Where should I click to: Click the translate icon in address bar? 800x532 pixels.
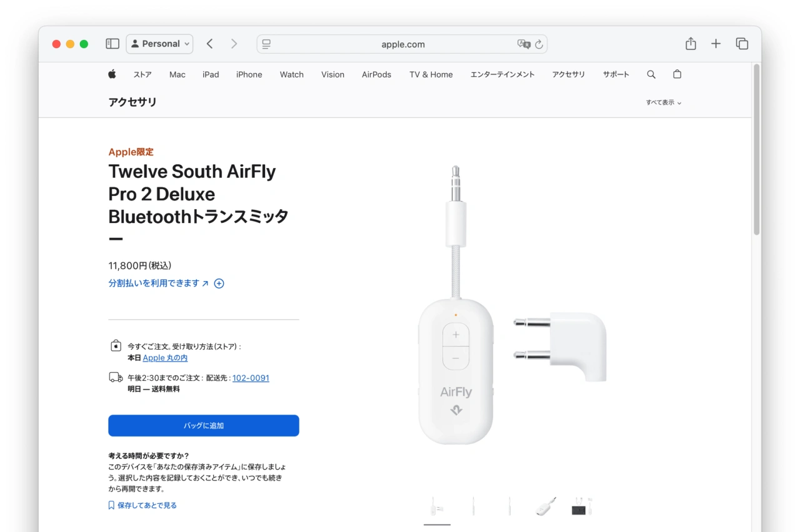click(x=524, y=44)
